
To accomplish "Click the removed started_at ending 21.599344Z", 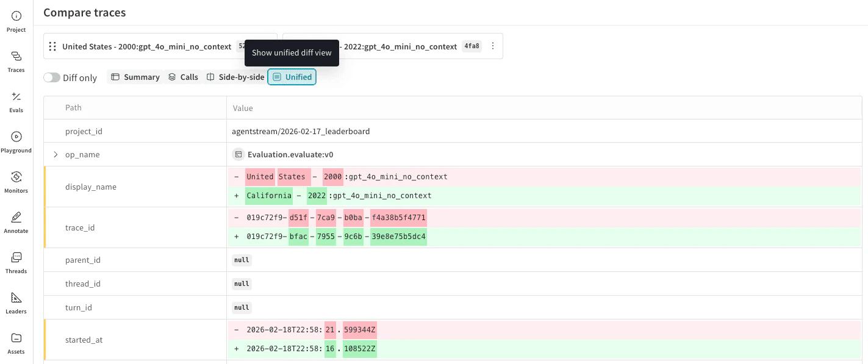I will point(544,330).
